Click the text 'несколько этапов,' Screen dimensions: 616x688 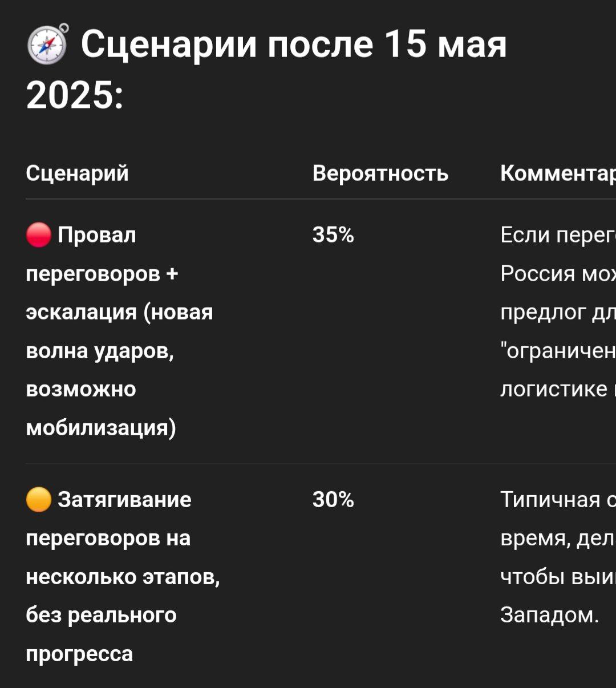123,577
